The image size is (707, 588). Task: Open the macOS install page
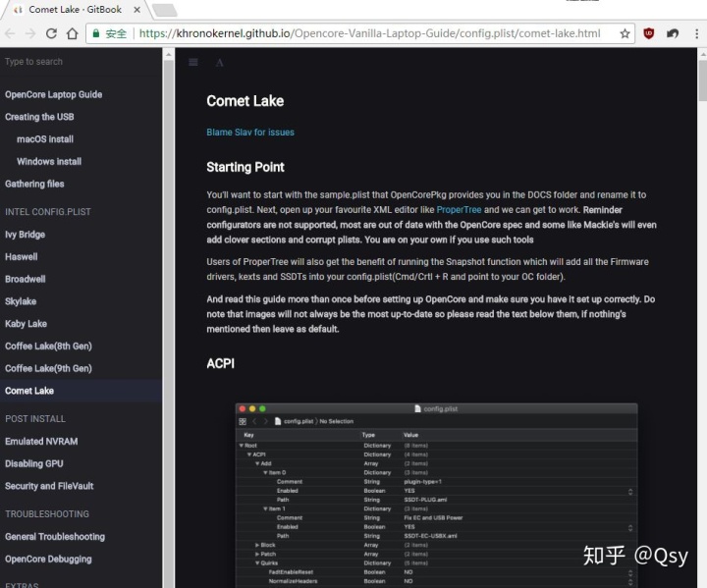[x=45, y=139]
